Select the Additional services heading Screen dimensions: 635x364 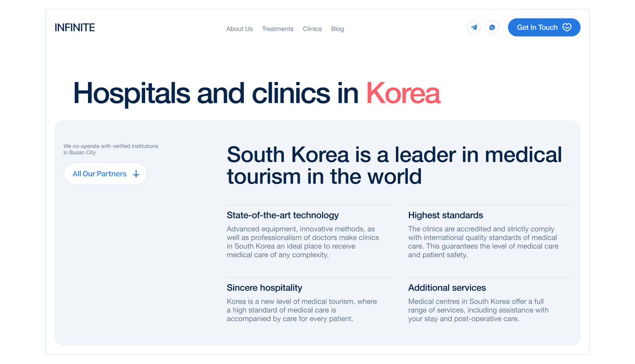pos(447,288)
